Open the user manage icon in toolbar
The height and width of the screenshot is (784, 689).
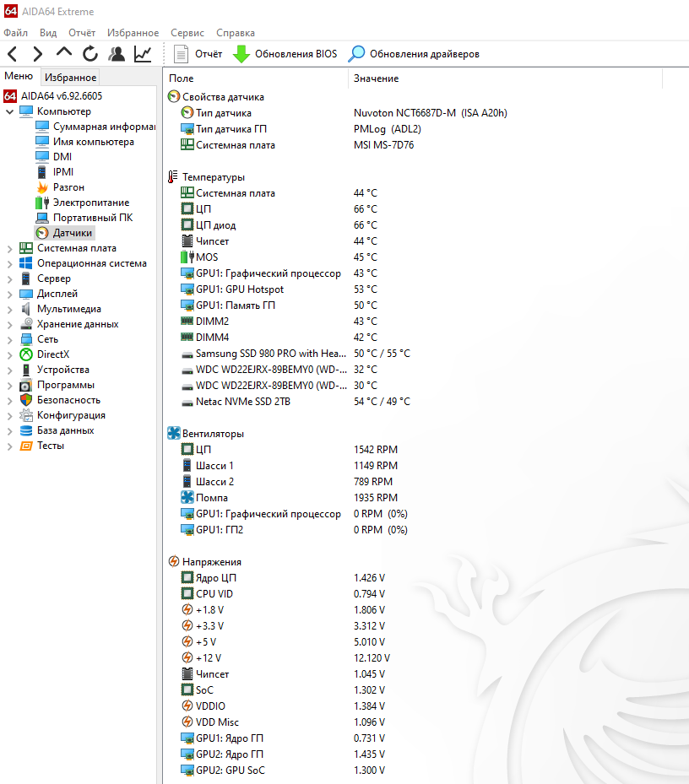click(117, 53)
